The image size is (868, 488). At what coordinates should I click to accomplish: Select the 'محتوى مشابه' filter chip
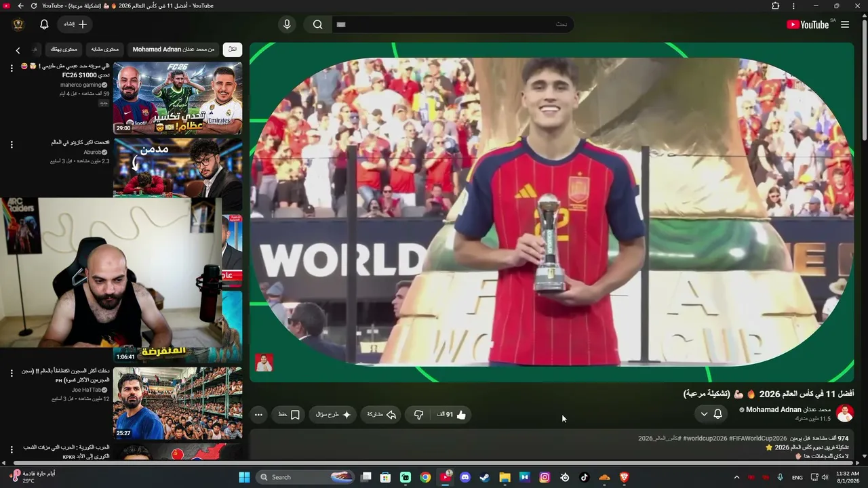point(105,49)
